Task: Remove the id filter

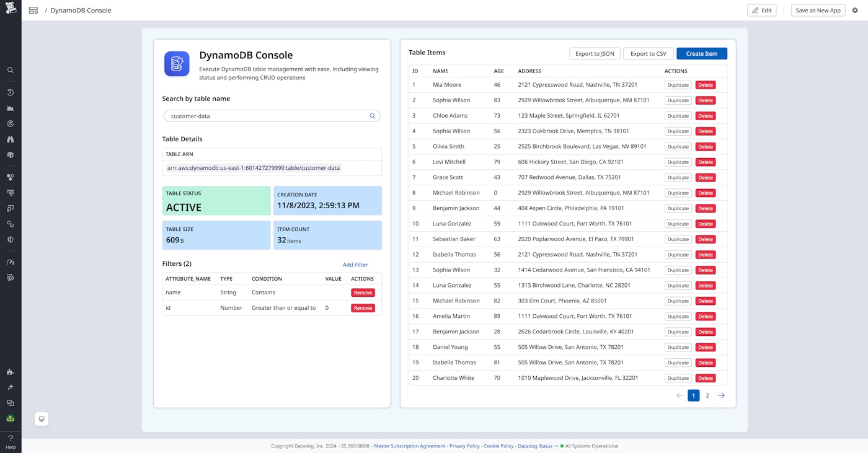Action: pos(363,308)
